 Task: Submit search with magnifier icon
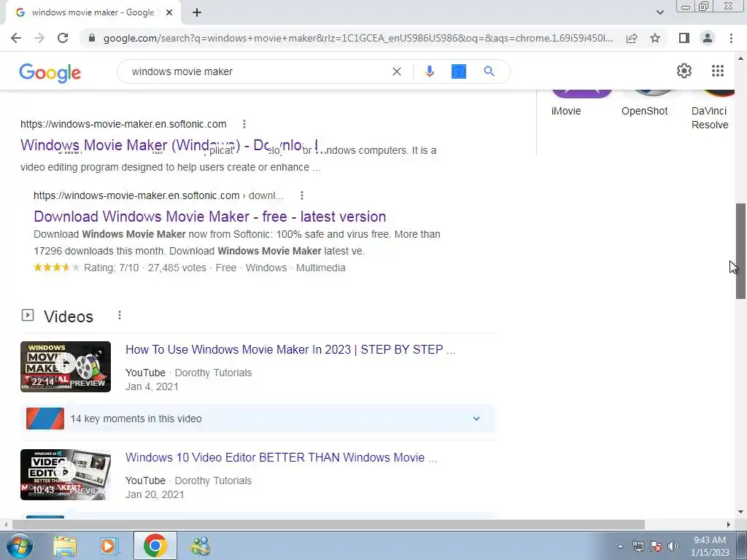click(489, 71)
